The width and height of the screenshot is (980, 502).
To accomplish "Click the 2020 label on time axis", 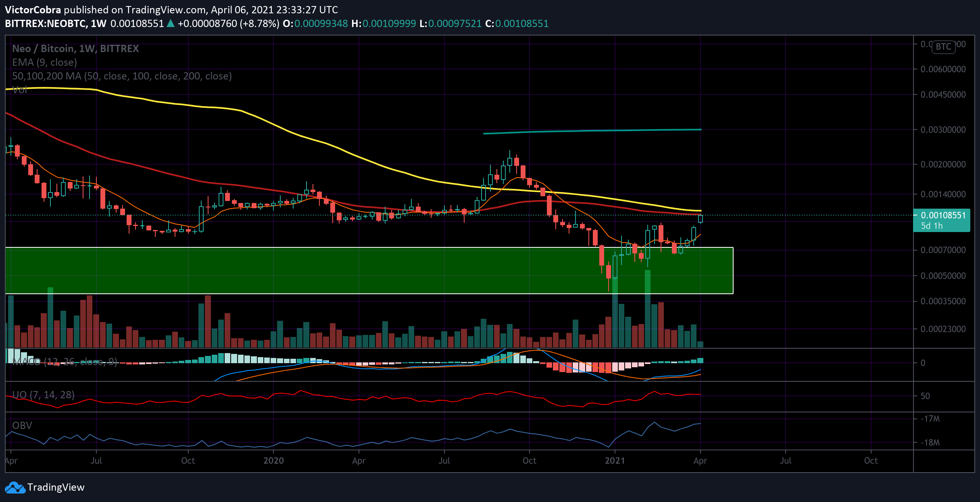I will (273, 460).
